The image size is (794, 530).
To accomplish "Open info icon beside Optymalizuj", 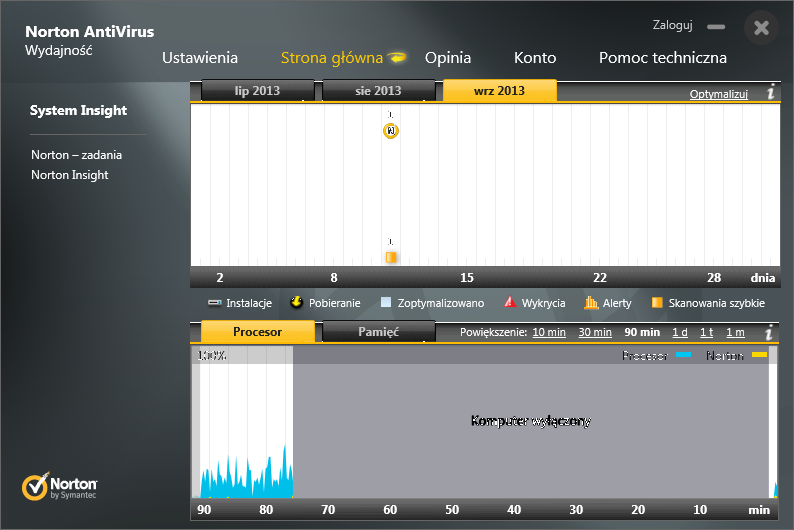I will point(770,93).
